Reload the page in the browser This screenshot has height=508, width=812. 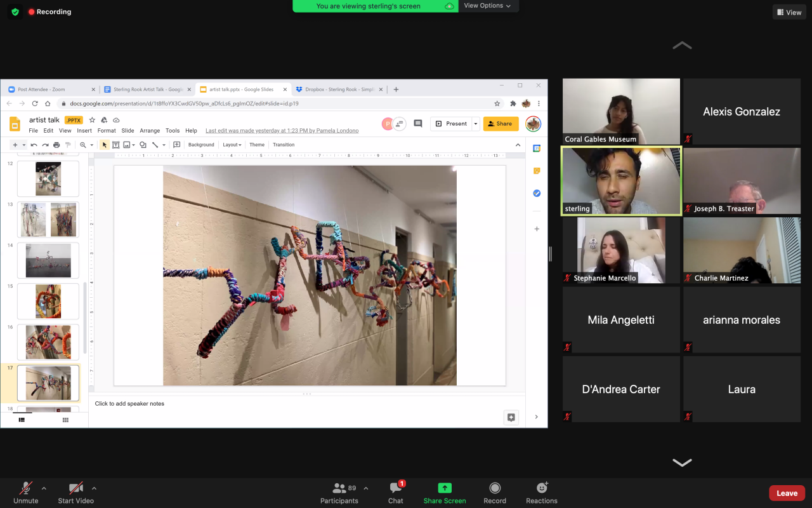(x=34, y=104)
